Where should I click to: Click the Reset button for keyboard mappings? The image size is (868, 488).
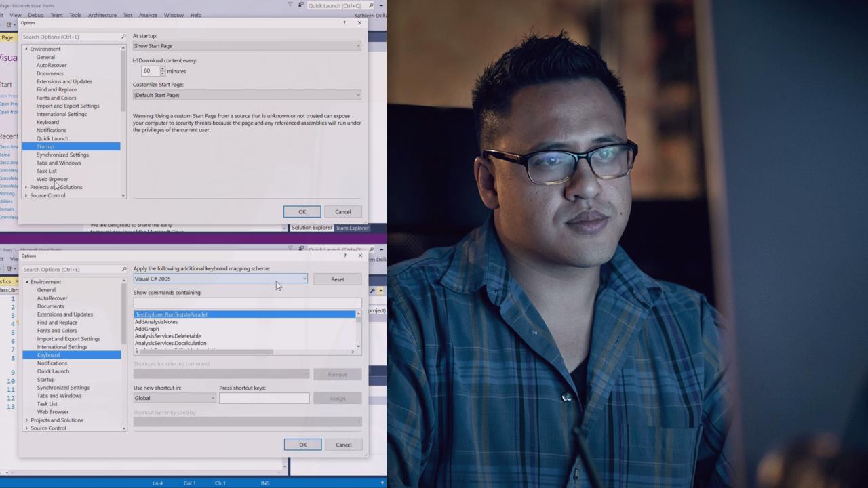point(337,279)
